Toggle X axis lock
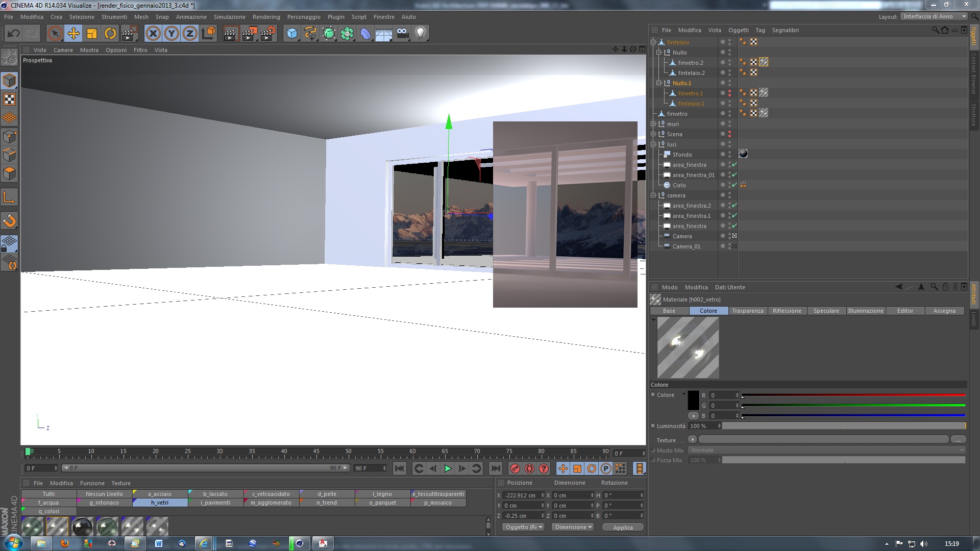The height and width of the screenshot is (551, 980). click(x=153, y=34)
